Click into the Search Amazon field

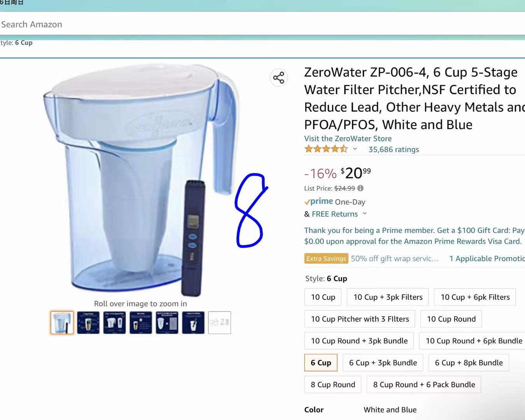[262, 24]
